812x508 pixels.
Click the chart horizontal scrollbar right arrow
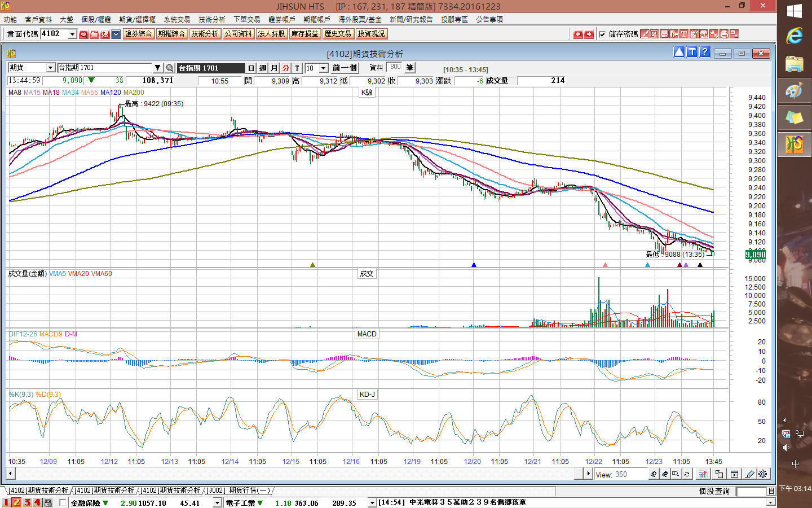[x=588, y=474]
